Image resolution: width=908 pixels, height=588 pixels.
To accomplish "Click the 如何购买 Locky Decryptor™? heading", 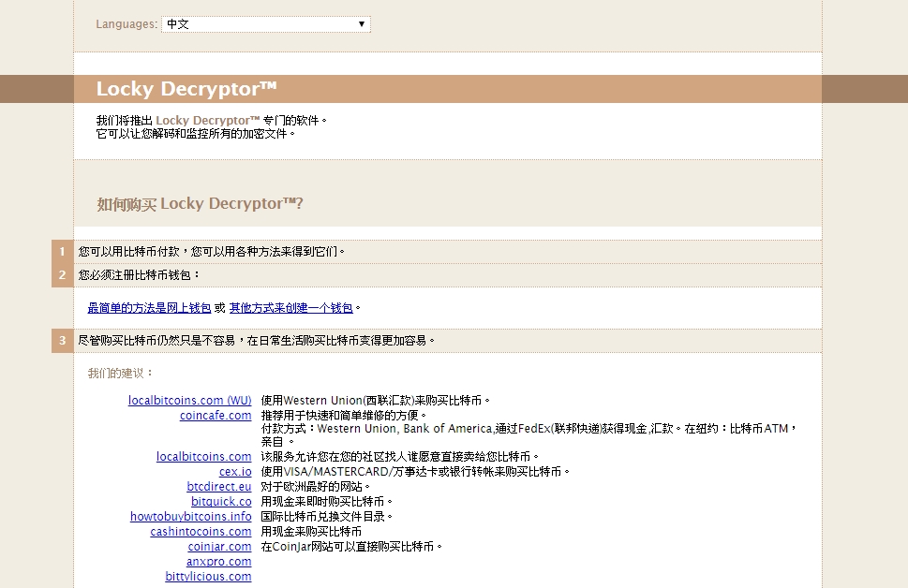I will coord(200,204).
